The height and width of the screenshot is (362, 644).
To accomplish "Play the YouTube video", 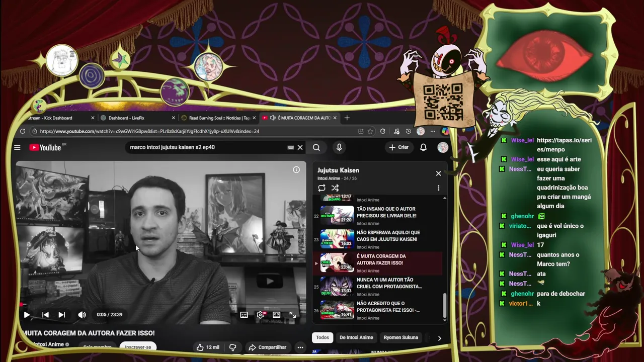I will point(27,315).
